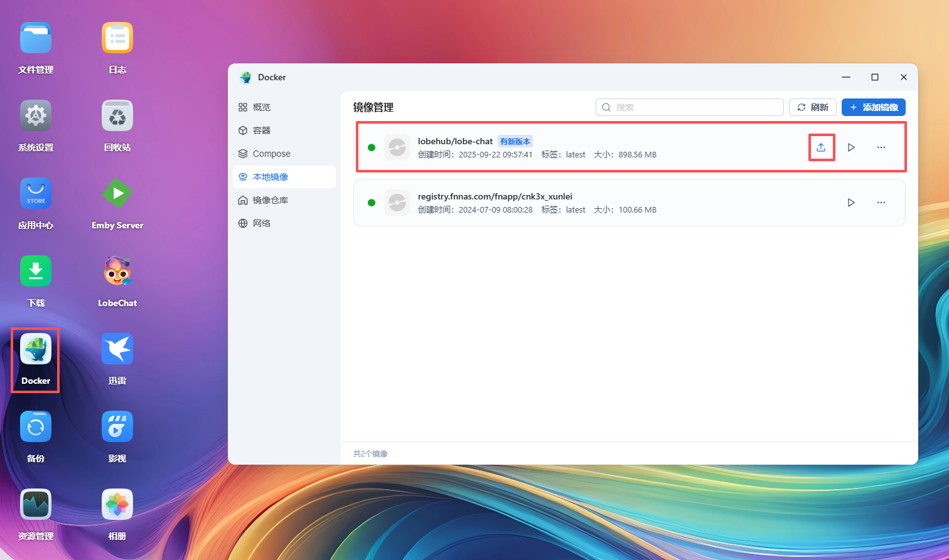Close the Docker window

click(x=904, y=77)
